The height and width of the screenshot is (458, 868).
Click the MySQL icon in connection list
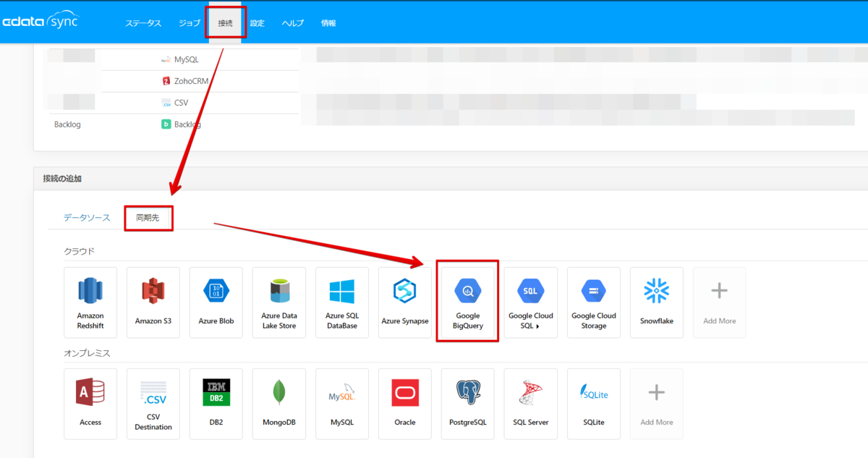[x=166, y=59]
